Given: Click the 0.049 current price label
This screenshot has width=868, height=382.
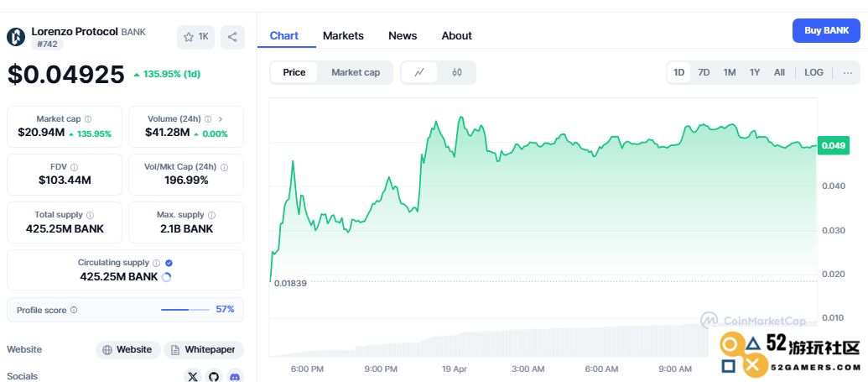Looking at the screenshot, I should [833, 145].
